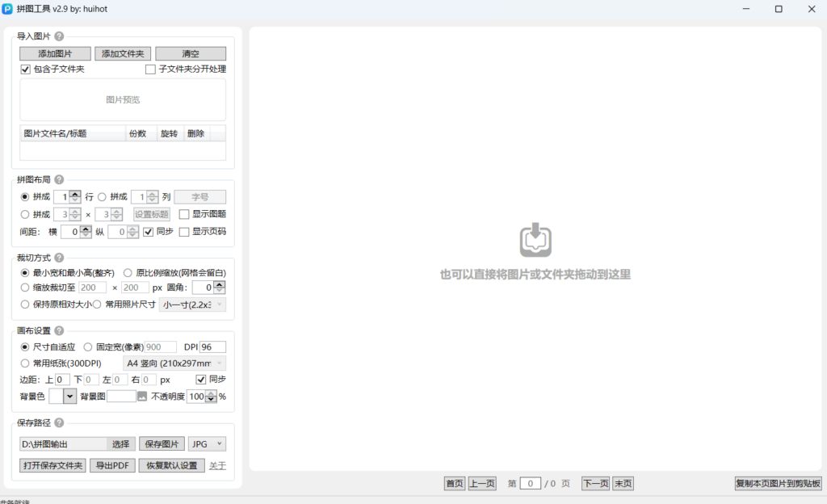Click the 不透明度 stepper arrows
Image resolution: width=827 pixels, height=504 pixels.
pos(211,397)
